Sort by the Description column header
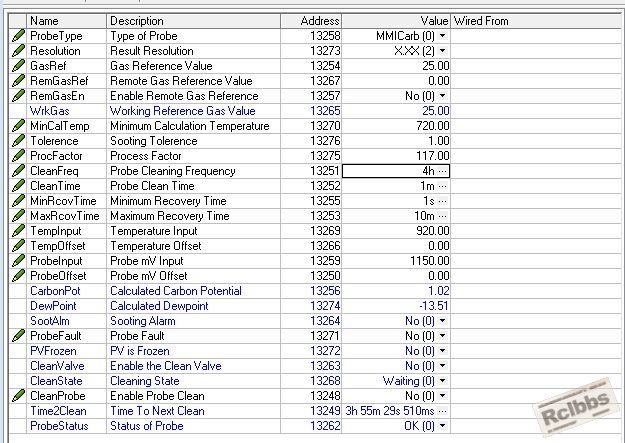 (193, 21)
